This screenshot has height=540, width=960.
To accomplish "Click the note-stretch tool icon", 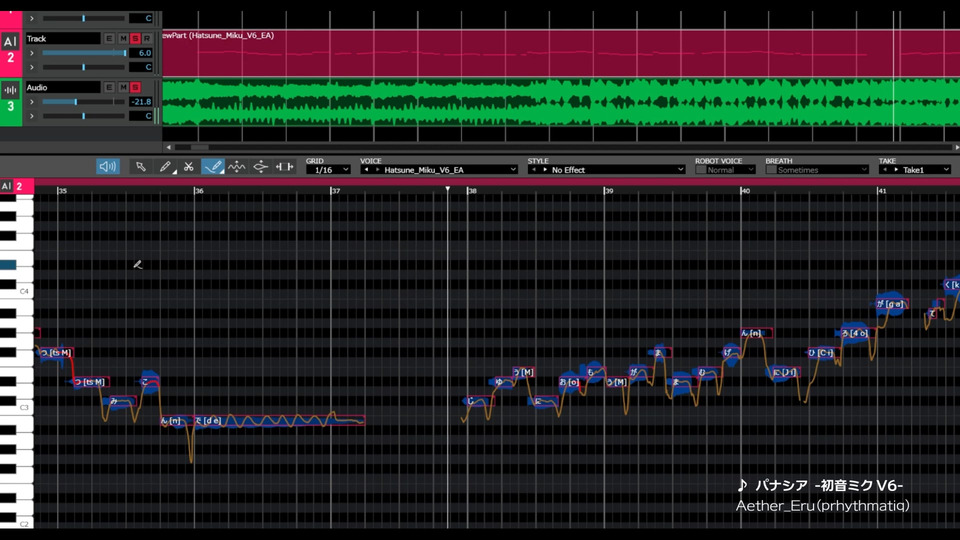I will (x=284, y=167).
